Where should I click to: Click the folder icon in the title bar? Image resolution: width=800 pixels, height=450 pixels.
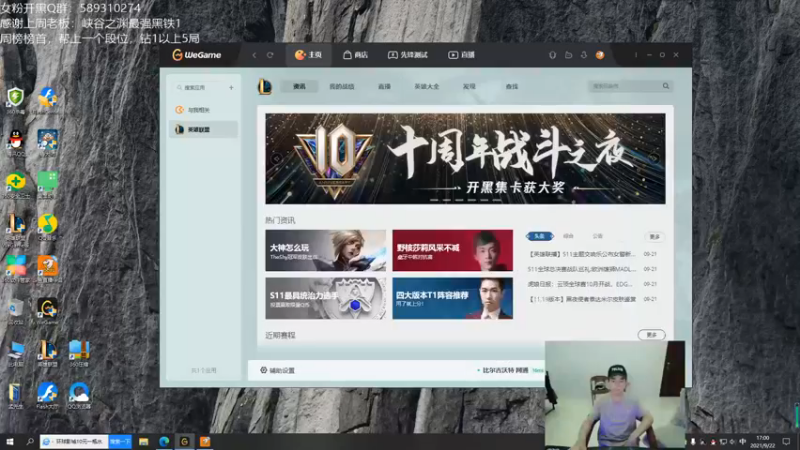(568, 55)
